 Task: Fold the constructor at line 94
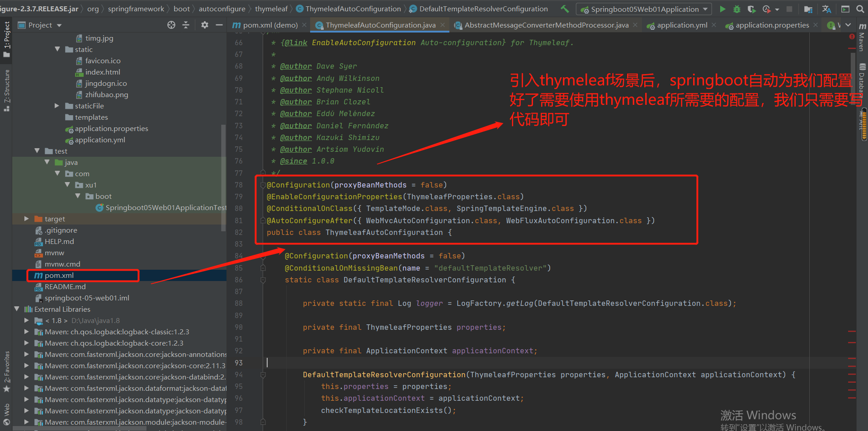point(263,375)
